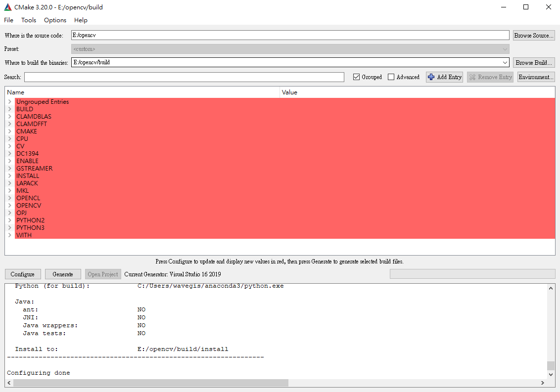Select the LAPACK tree row

pyautogui.click(x=284, y=183)
